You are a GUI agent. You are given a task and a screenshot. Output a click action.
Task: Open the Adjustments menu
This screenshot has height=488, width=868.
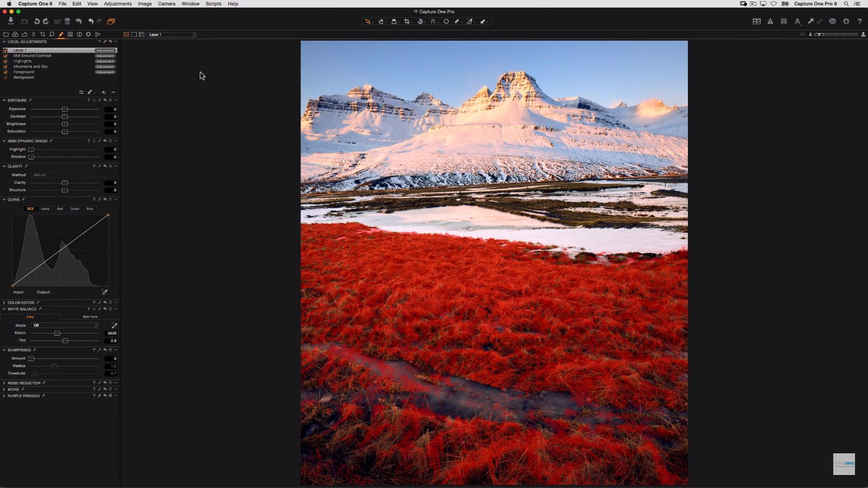(118, 4)
